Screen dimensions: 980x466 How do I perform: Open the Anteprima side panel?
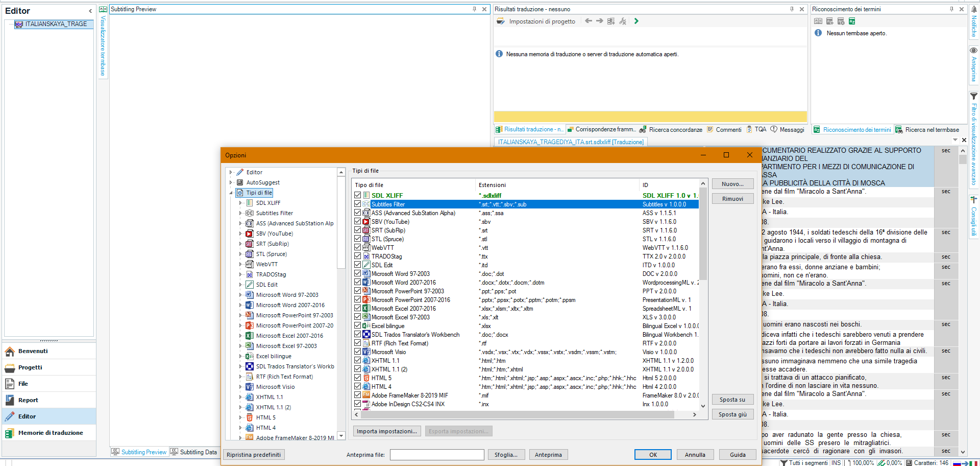click(x=974, y=64)
